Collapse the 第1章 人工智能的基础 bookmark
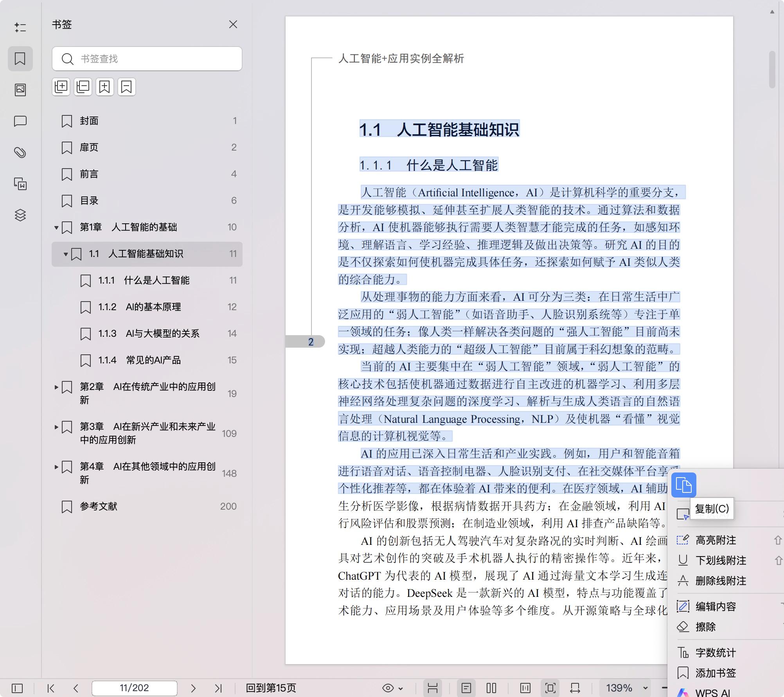The height and width of the screenshot is (697, 784). tap(56, 228)
